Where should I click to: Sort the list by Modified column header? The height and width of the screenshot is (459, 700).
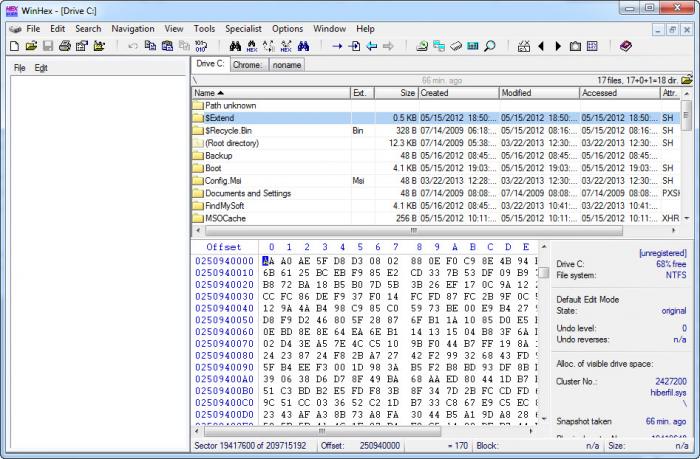click(539, 93)
